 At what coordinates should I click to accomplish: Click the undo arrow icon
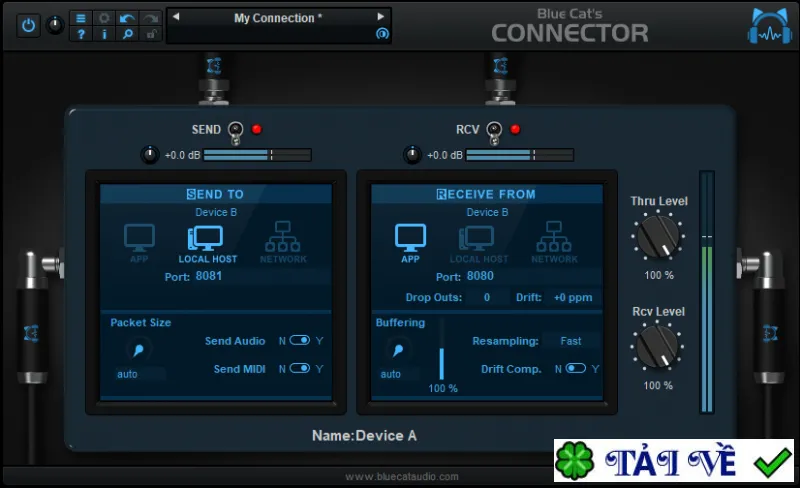click(x=127, y=18)
